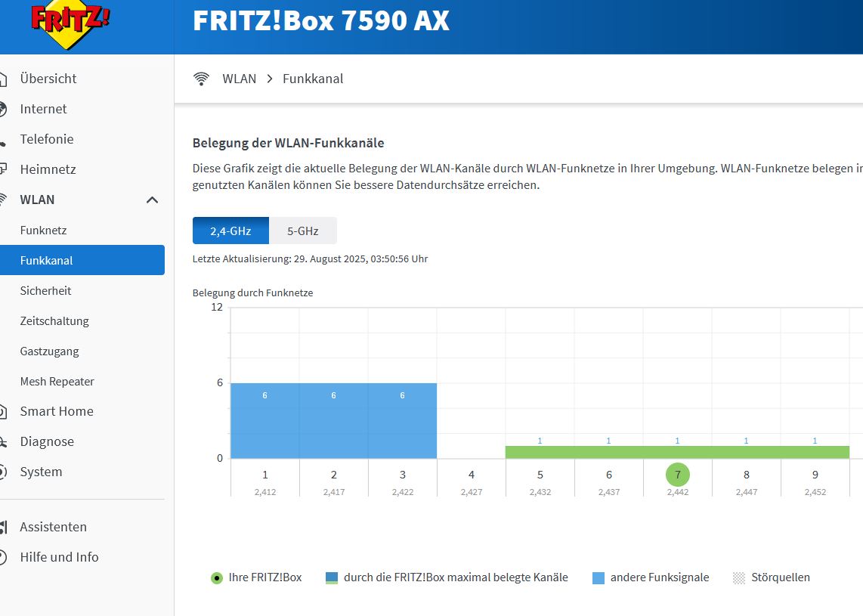The image size is (863, 616).
Task: Click the FRITZ! logo
Action: pyautogui.click(x=70, y=24)
